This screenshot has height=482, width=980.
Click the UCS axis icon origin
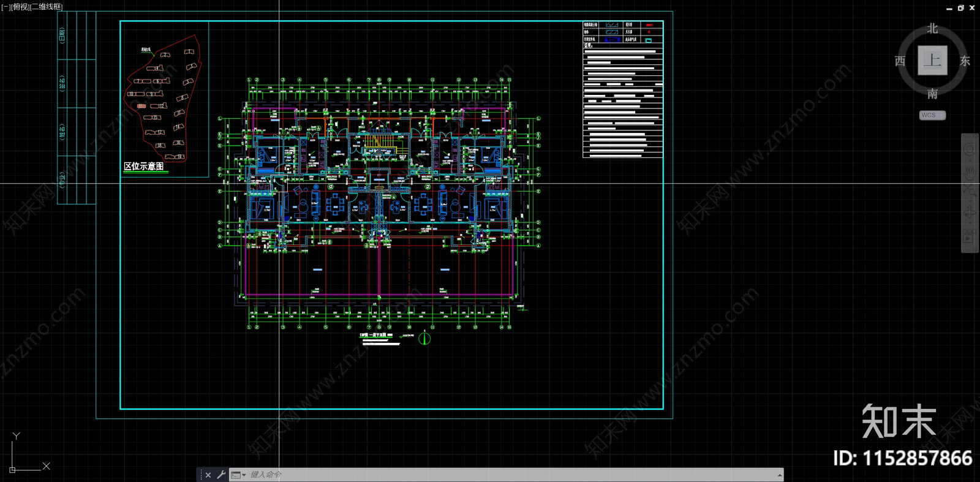coord(12,470)
